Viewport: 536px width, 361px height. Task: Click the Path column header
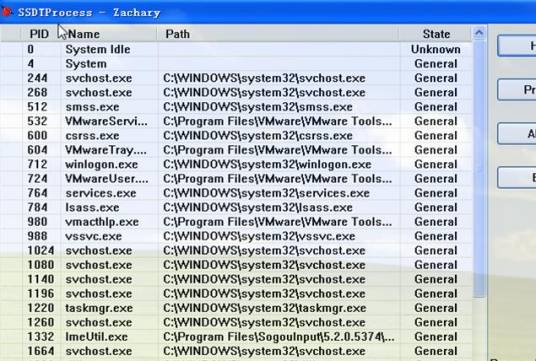click(x=278, y=34)
